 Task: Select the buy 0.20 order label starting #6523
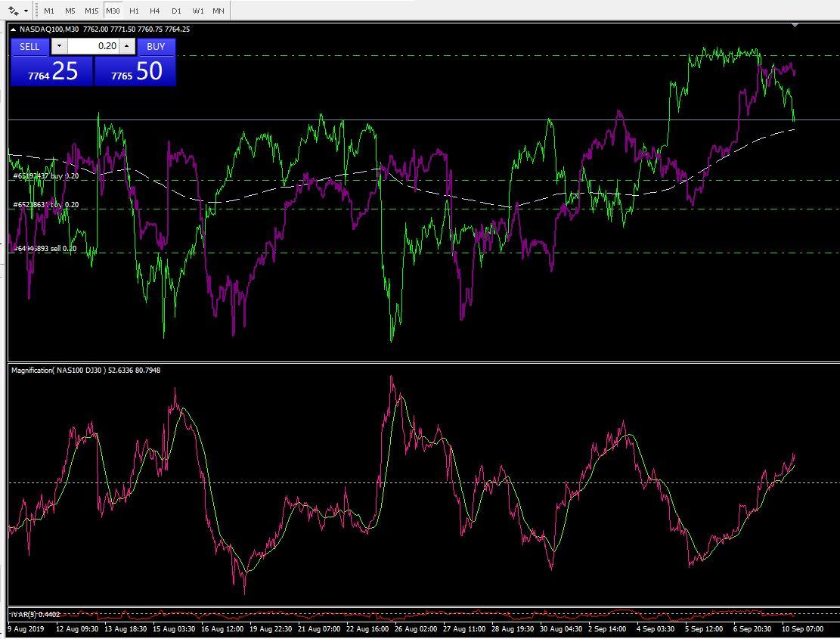point(46,205)
